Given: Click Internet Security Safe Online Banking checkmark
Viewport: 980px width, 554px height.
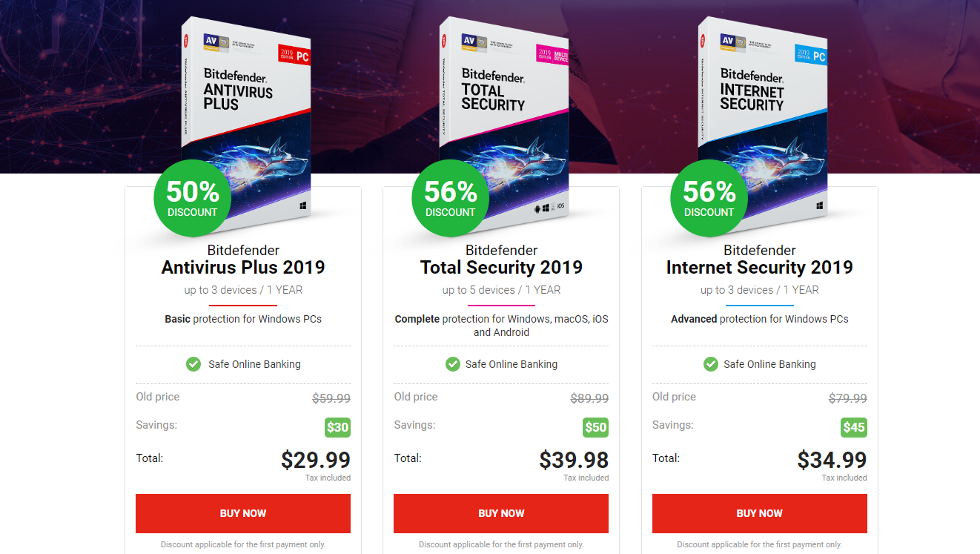Looking at the screenshot, I should 711,364.
